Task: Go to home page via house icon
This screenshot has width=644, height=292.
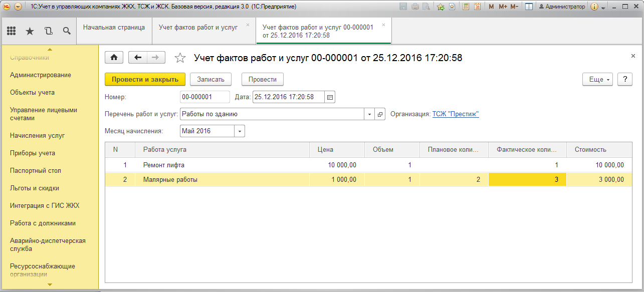Action: coord(114,58)
